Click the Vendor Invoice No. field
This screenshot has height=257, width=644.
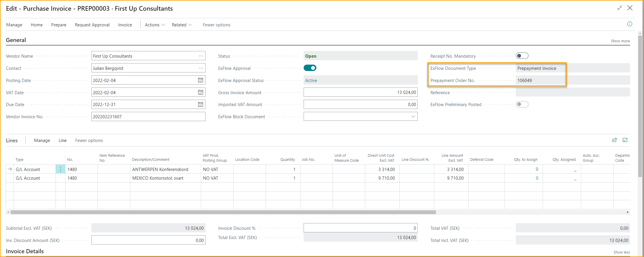[148, 116]
